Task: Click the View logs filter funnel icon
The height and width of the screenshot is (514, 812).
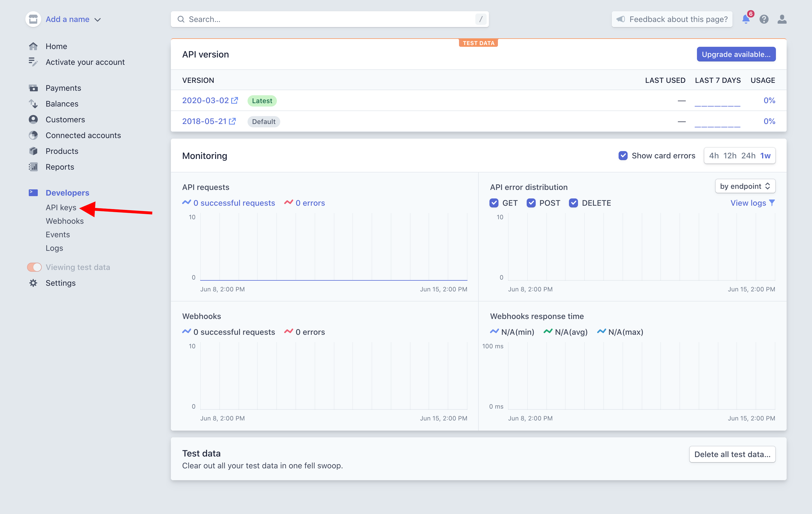Action: click(x=771, y=203)
